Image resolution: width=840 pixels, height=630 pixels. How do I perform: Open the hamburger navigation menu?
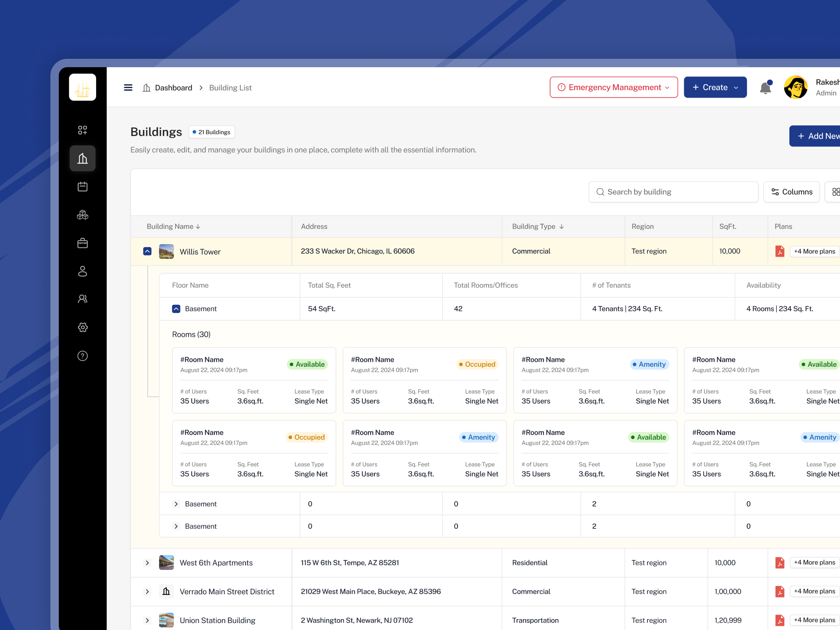128,87
